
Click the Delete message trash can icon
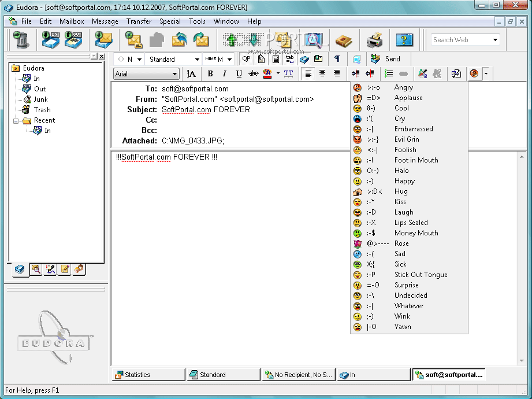coord(21,40)
